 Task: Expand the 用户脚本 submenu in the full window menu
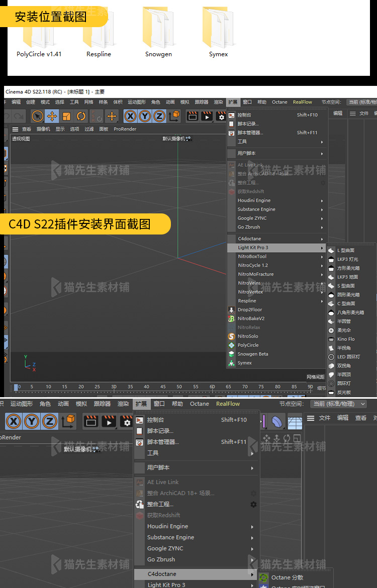click(275, 153)
